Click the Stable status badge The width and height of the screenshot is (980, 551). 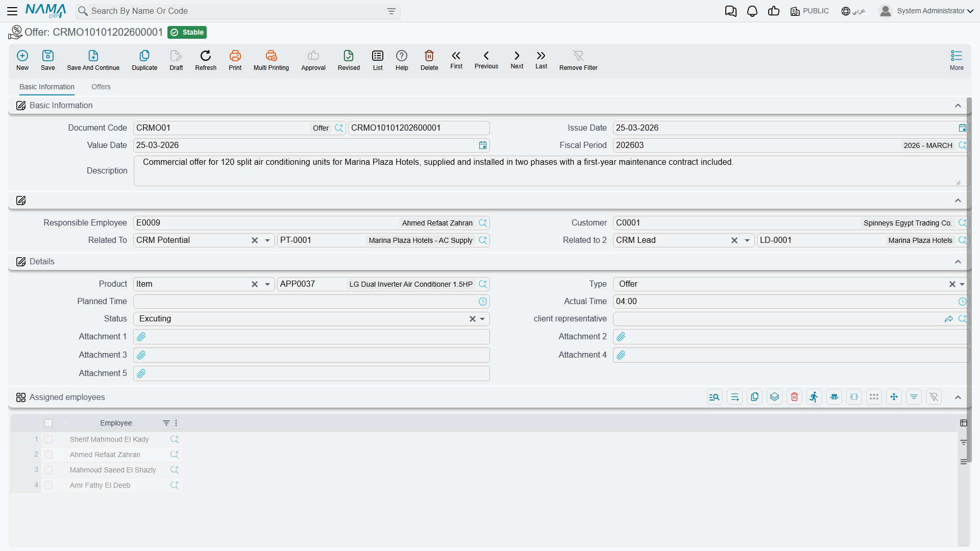point(187,33)
